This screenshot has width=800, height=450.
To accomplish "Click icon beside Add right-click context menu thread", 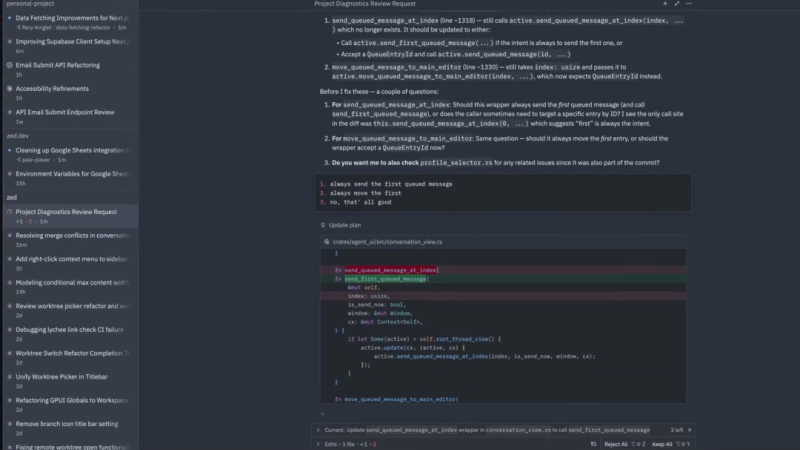I will [x=9, y=259].
